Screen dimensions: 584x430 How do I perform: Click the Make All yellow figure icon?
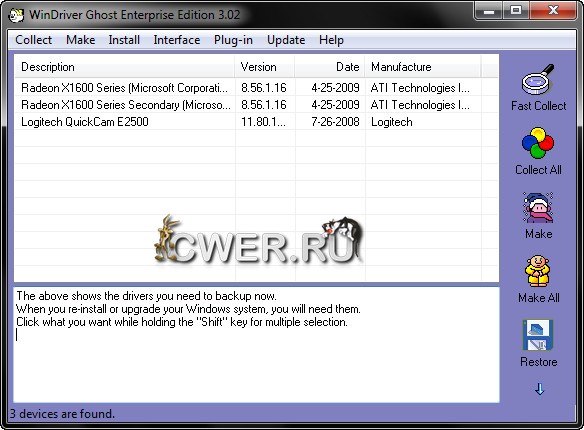click(x=538, y=271)
